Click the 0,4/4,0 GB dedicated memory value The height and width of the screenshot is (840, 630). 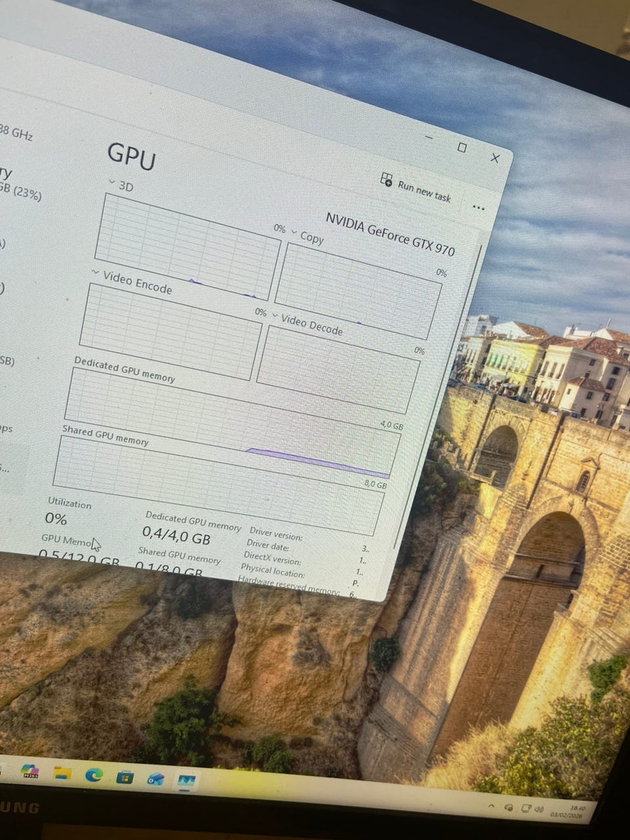pos(177,535)
